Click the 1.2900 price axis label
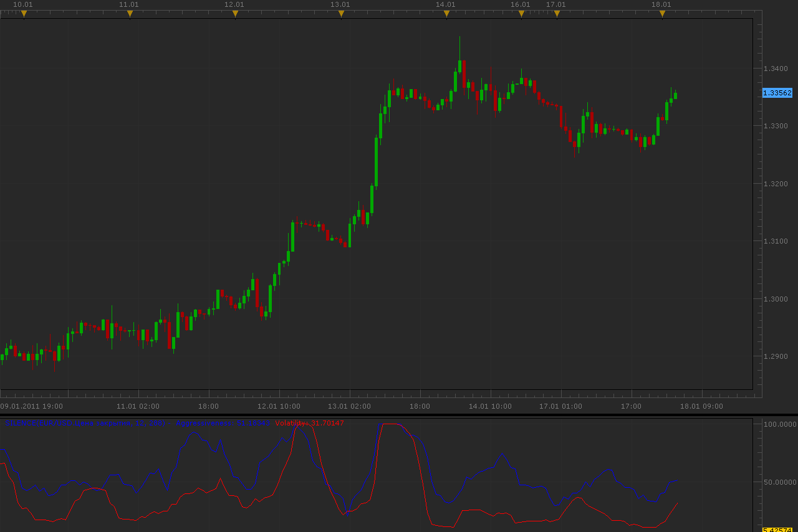 coord(776,356)
